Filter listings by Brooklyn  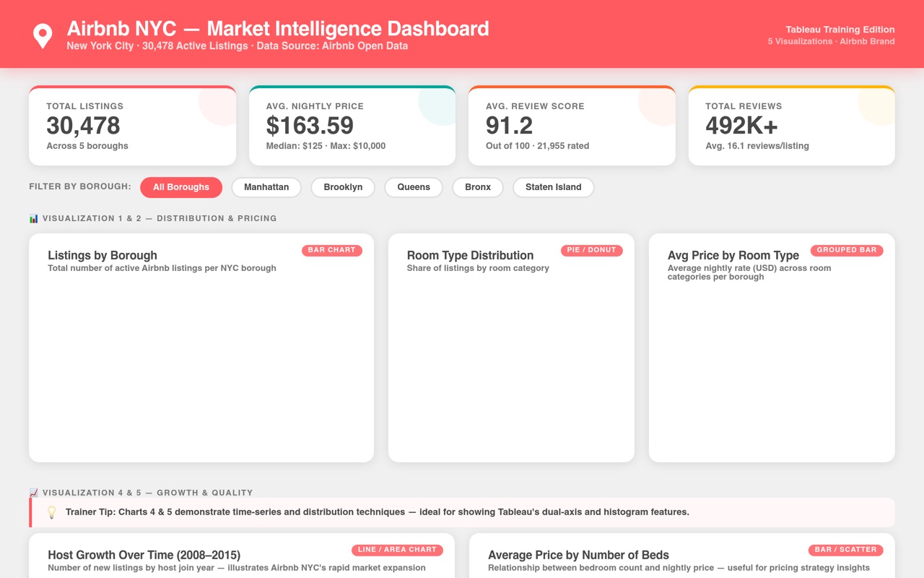[x=343, y=187]
